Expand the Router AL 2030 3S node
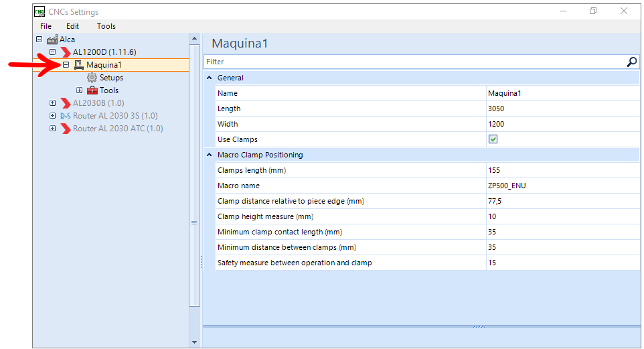 tap(53, 116)
